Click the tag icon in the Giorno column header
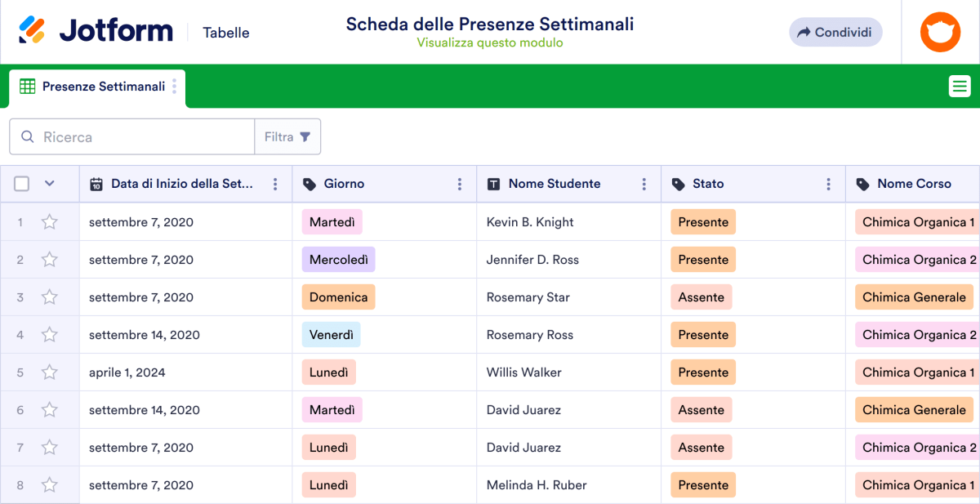The width and height of the screenshot is (980, 504). (x=309, y=184)
